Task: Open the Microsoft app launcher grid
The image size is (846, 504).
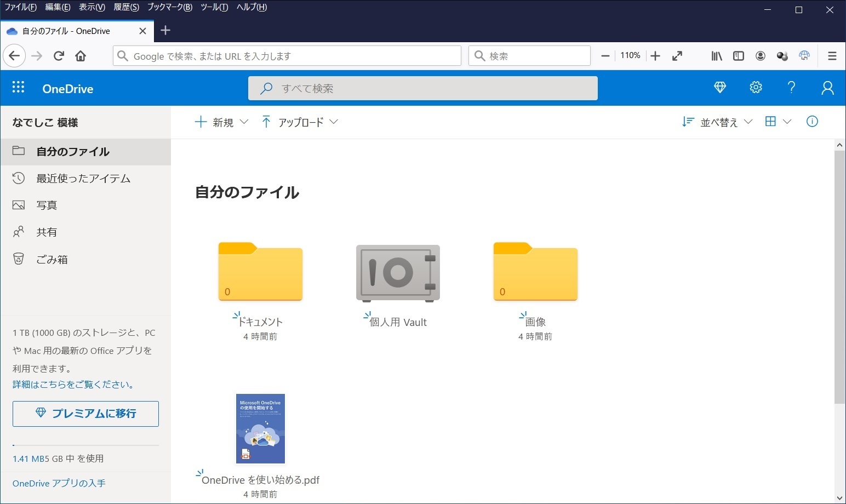Action: 18,88
